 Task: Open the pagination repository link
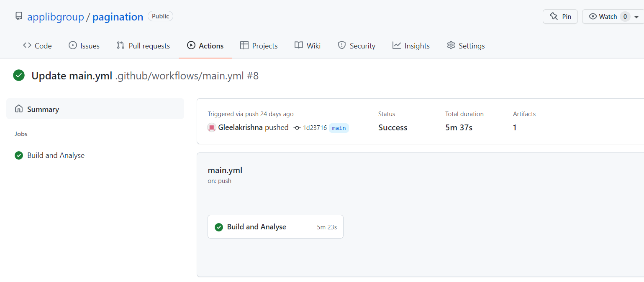(118, 17)
